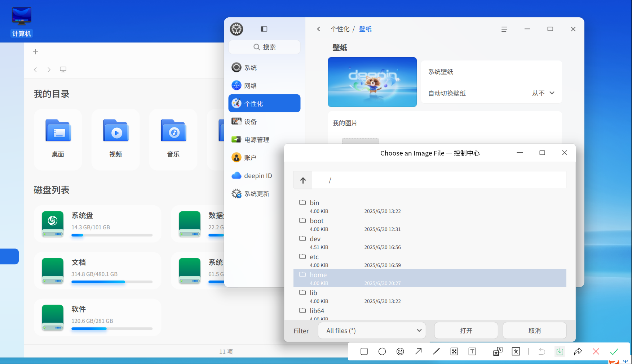632x364 pixels.
Task: Select the rectangle annotation tool
Action: point(364,351)
